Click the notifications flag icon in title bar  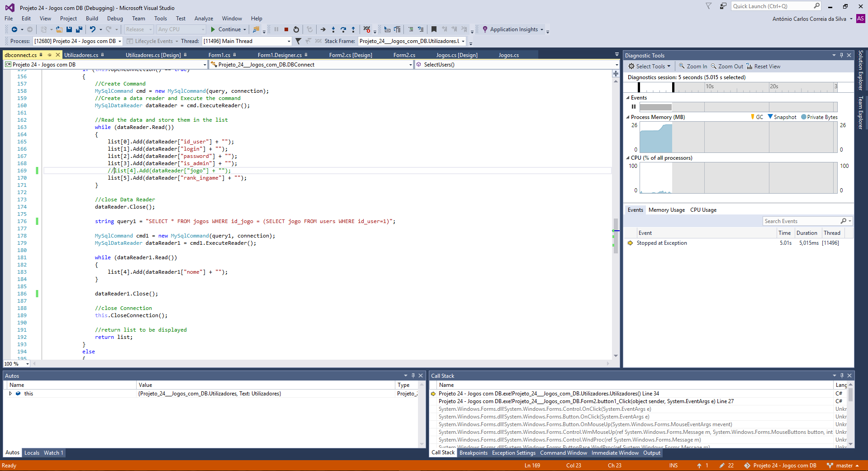[709, 6]
